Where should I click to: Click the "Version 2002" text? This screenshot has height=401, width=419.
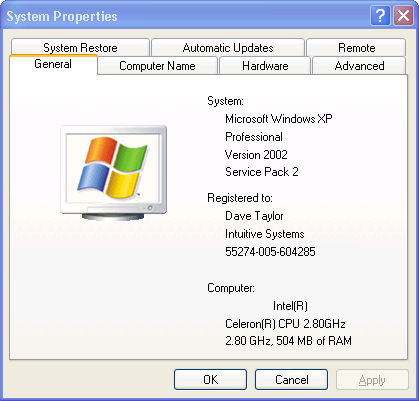click(256, 154)
